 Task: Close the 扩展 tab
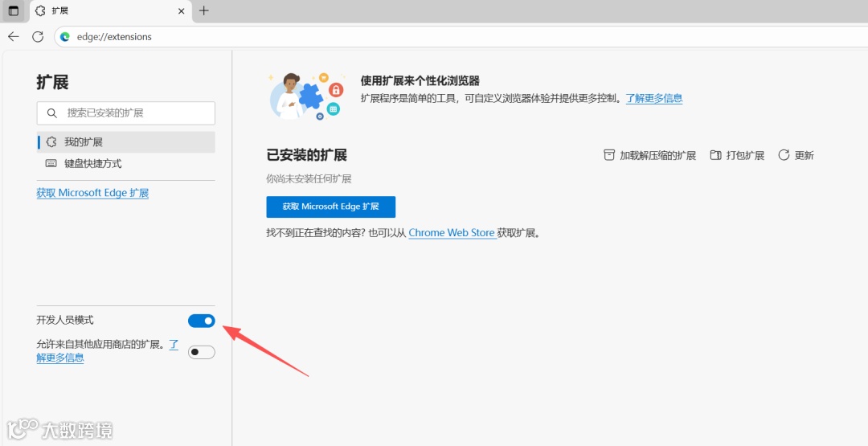(181, 11)
